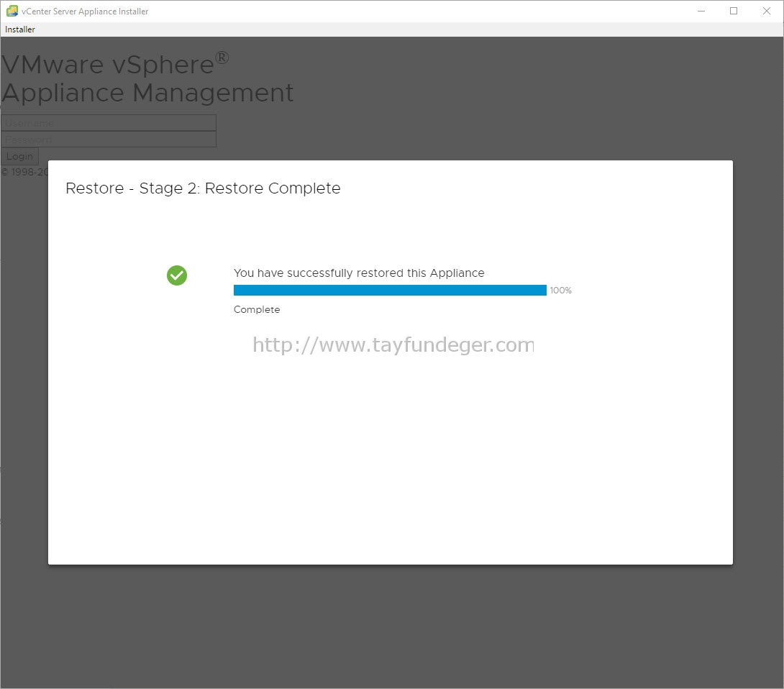Close the vCenter Server Appliance Installer window
Screen dimensions: 784x689
(767, 11)
